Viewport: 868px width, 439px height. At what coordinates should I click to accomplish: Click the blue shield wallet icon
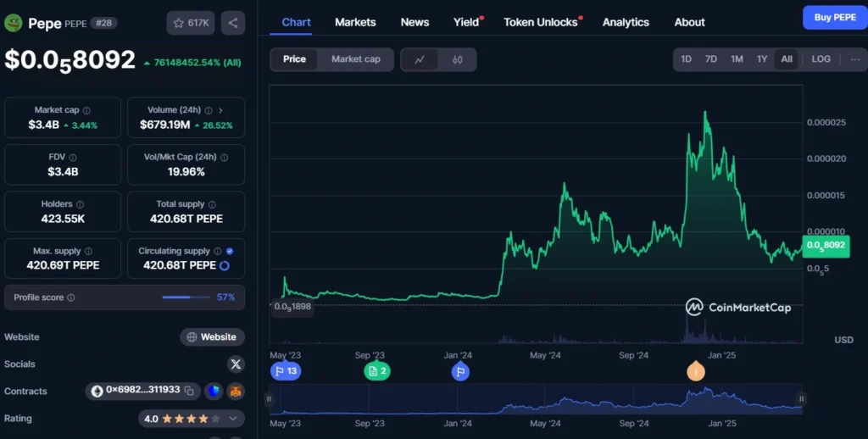pyautogui.click(x=213, y=392)
